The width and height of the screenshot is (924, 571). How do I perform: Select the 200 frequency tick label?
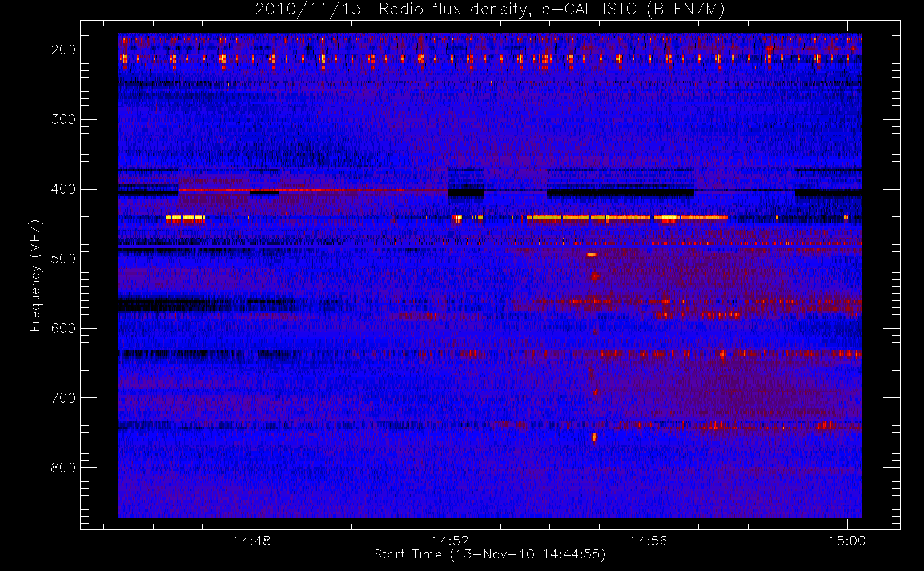(63, 50)
